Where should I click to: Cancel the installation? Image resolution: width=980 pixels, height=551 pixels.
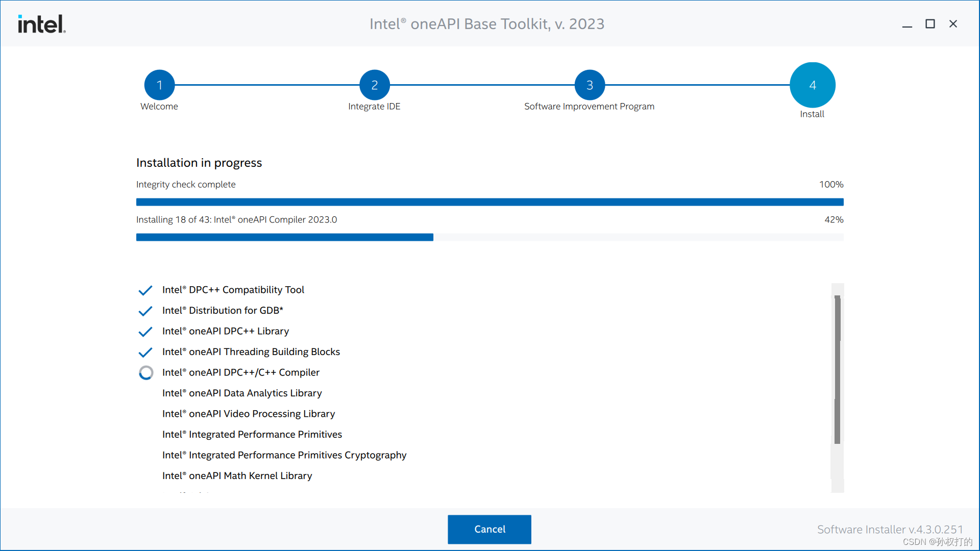[x=489, y=529]
